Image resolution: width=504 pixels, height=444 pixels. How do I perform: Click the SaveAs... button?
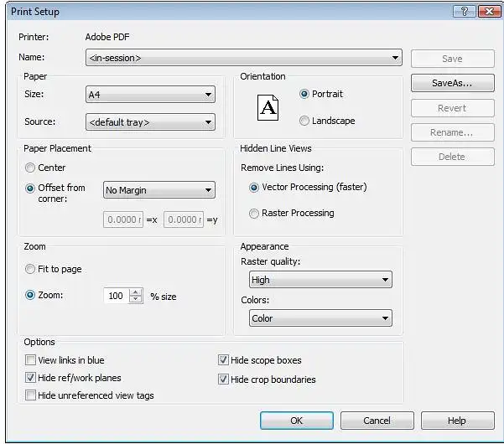click(451, 83)
